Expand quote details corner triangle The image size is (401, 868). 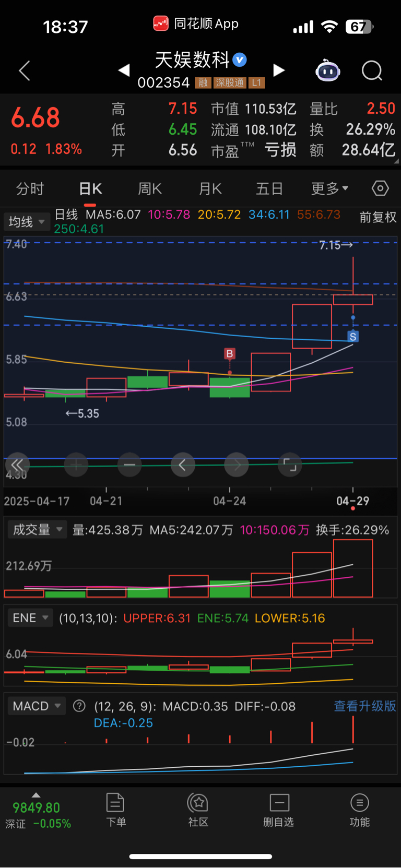point(396,161)
